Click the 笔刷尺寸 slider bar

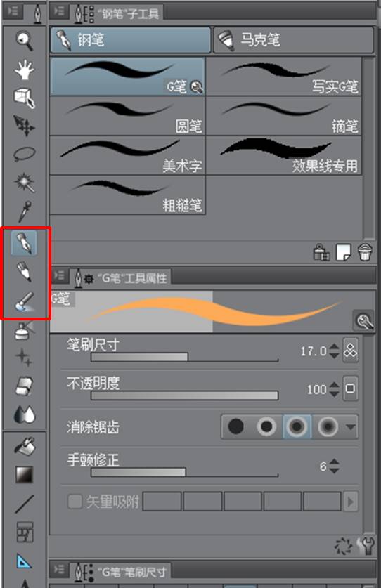tap(184, 357)
